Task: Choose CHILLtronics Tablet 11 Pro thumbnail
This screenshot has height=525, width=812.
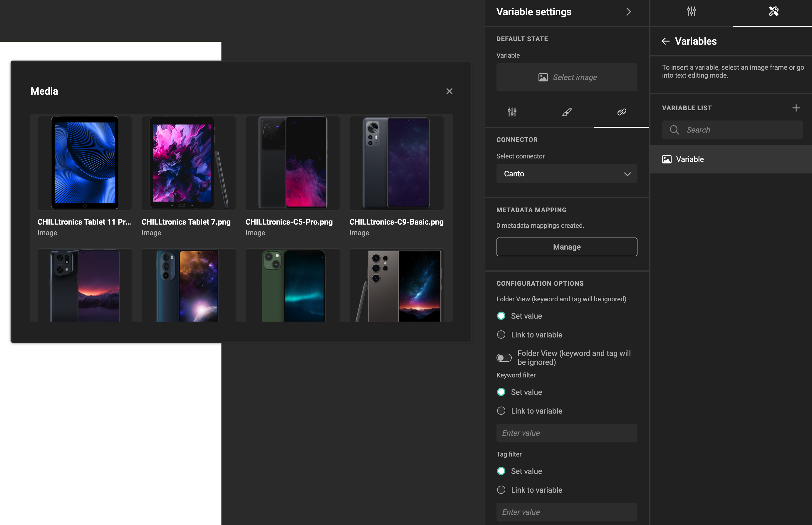Action: coord(85,163)
